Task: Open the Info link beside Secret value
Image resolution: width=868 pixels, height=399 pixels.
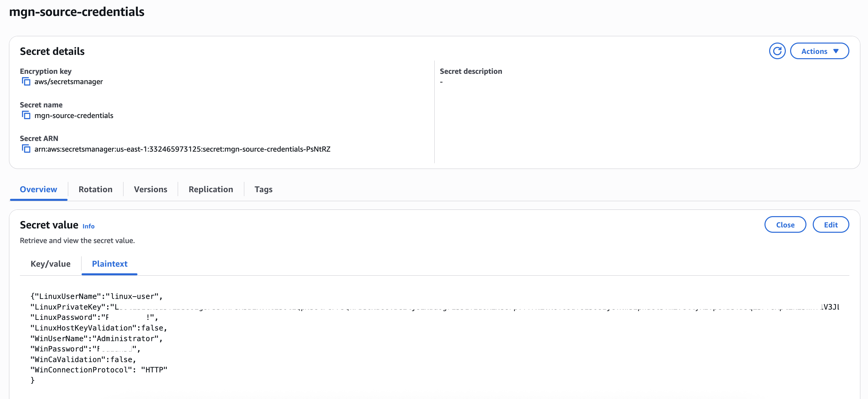Action: coord(88,226)
